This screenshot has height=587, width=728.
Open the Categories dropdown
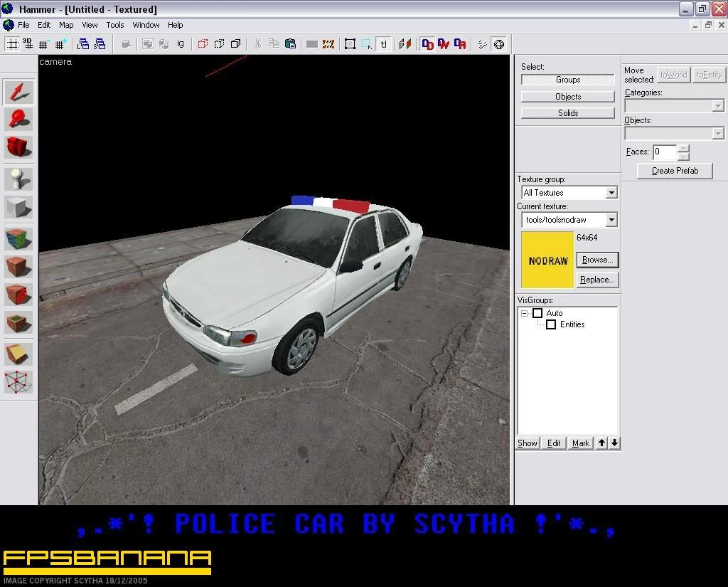point(718,106)
